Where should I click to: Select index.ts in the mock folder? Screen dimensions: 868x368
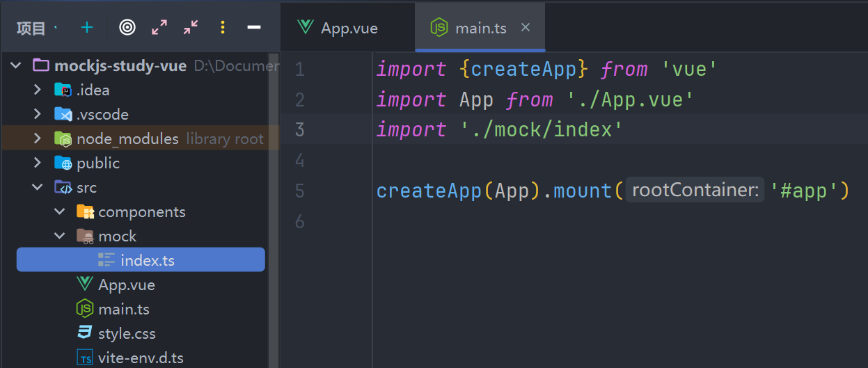[147, 261]
